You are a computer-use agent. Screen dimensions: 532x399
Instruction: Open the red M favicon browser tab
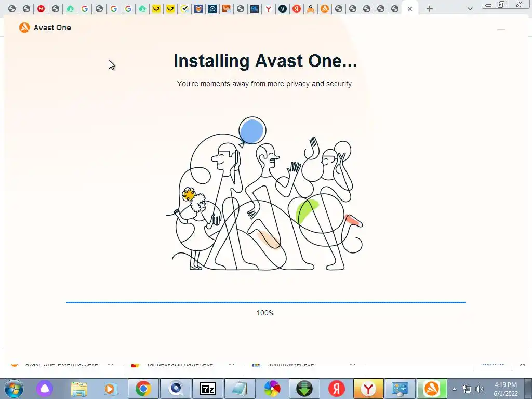pyautogui.click(x=41, y=9)
